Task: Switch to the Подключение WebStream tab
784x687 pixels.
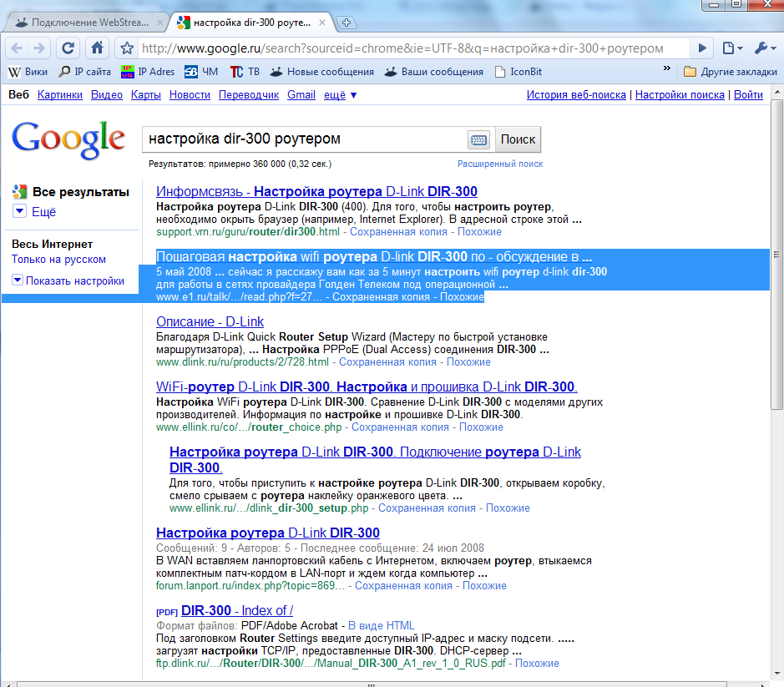Action: point(85,23)
